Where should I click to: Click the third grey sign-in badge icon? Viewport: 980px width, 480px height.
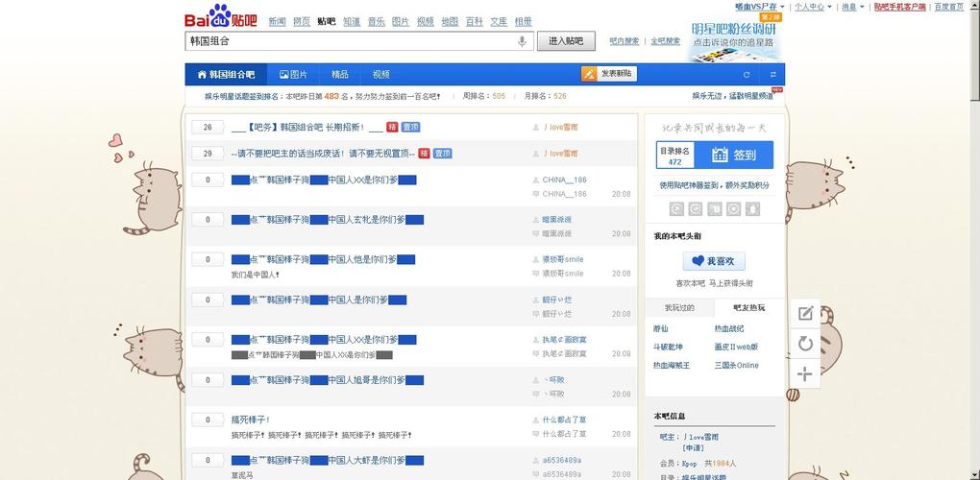pyautogui.click(x=715, y=209)
